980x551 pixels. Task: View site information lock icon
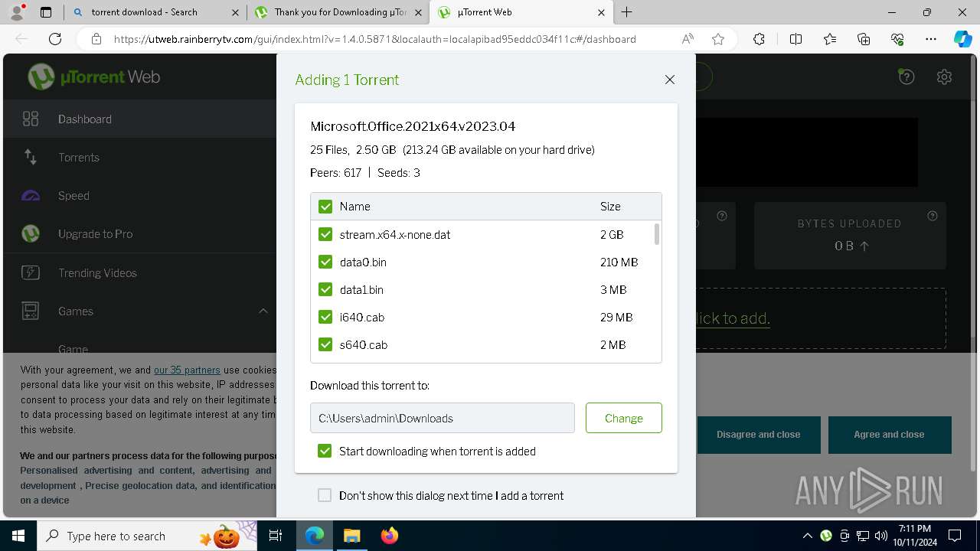click(x=96, y=39)
